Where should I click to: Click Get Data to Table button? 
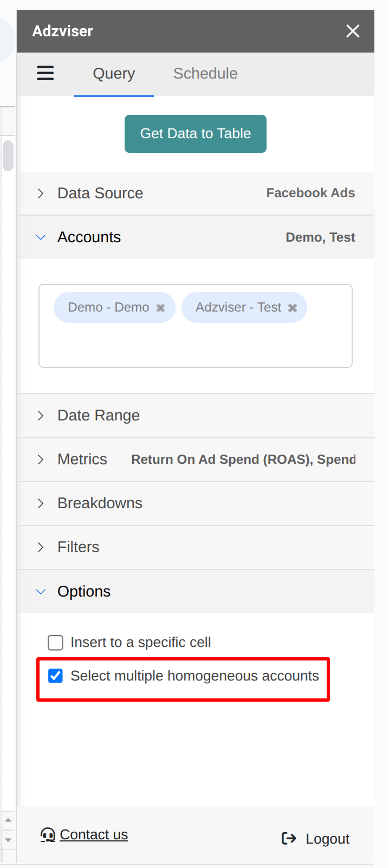click(x=196, y=134)
